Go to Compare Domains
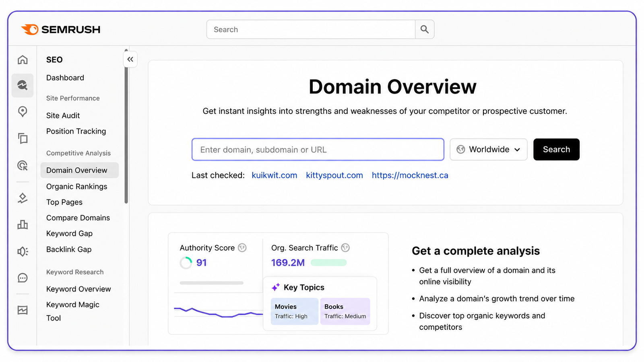Viewport: 644px width, 362px height. tap(78, 218)
